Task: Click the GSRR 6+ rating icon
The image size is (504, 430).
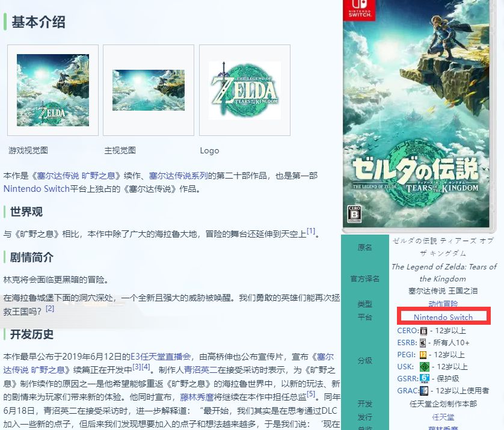Action: [x=425, y=378]
